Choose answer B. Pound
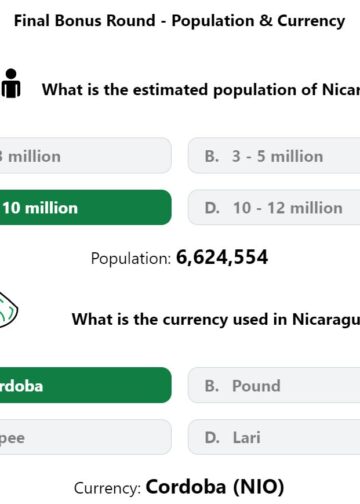 274,385
